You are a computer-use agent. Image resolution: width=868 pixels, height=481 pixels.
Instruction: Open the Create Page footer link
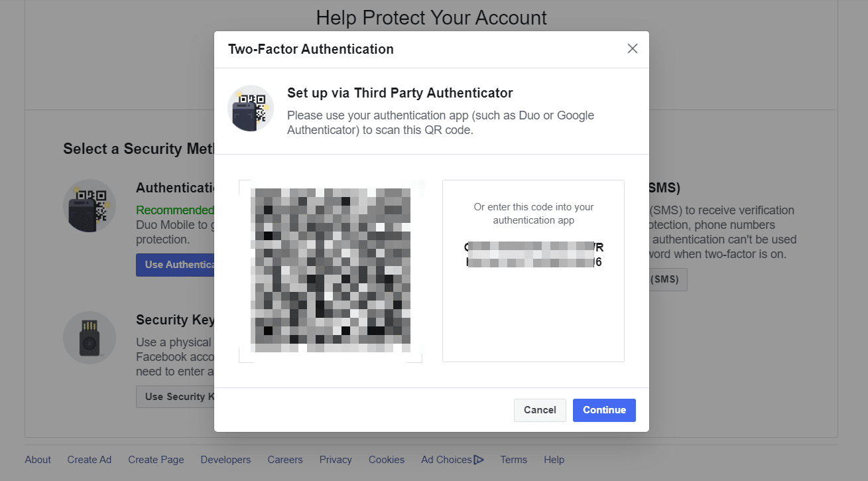(x=156, y=460)
